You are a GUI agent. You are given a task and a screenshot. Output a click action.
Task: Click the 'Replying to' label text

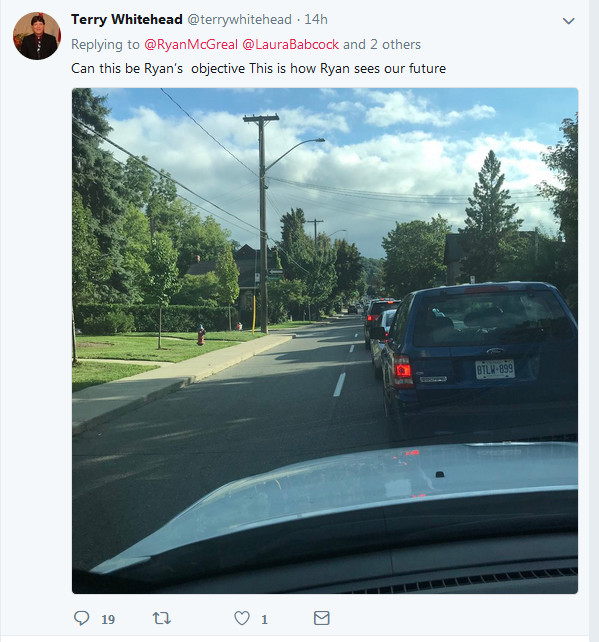(105, 44)
